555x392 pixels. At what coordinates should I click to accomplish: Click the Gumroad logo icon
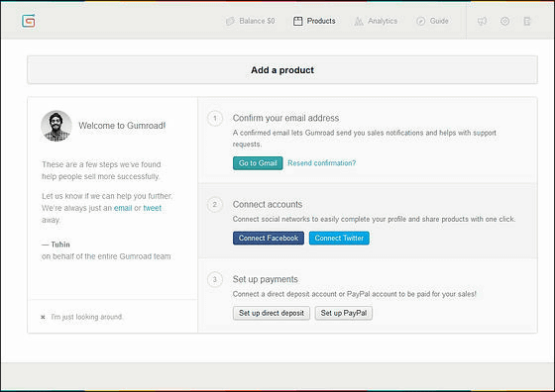click(x=29, y=21)
